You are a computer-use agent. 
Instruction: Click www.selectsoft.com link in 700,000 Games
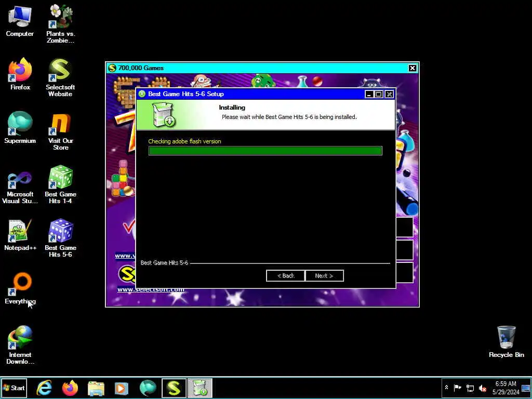pos(151,289)
